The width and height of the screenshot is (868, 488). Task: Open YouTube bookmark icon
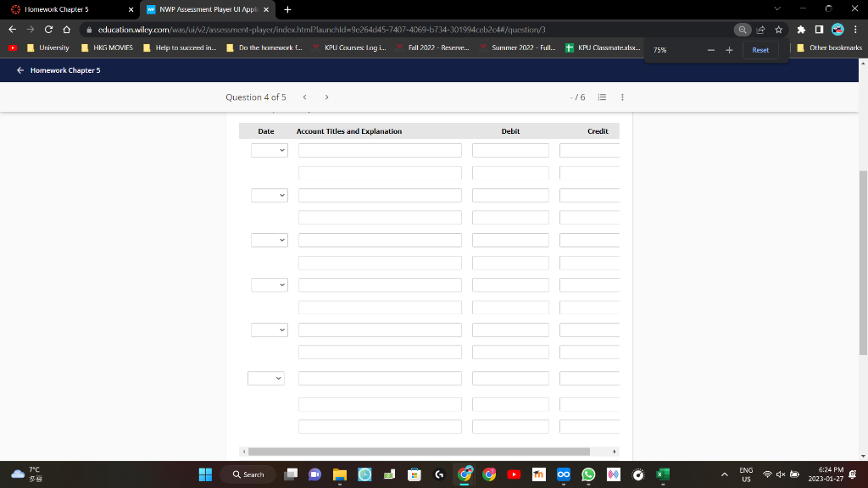coord(13,47)
